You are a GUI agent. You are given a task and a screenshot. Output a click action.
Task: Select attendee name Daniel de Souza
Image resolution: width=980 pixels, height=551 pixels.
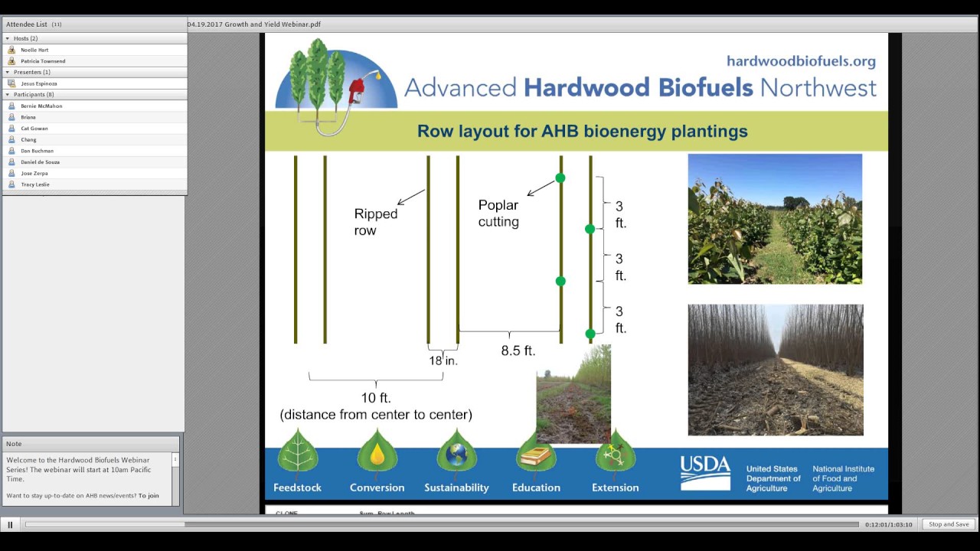point(40,162)
